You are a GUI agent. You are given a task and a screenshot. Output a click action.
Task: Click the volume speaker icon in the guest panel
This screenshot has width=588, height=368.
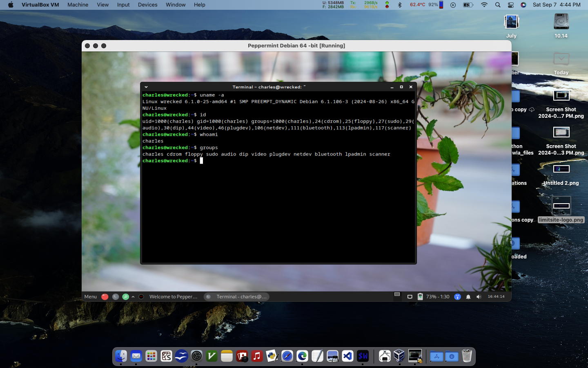pos(479,297)
